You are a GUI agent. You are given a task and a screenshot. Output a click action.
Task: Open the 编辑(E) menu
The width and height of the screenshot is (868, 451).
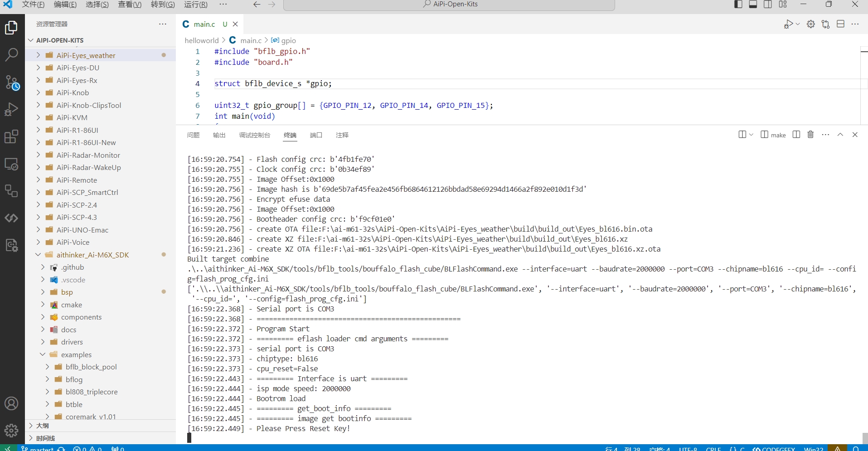point(65,5)
